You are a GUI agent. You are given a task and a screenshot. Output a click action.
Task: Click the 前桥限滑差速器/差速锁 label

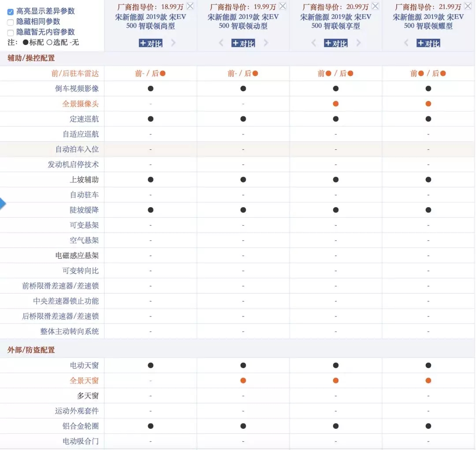click(x=60, y=286)
